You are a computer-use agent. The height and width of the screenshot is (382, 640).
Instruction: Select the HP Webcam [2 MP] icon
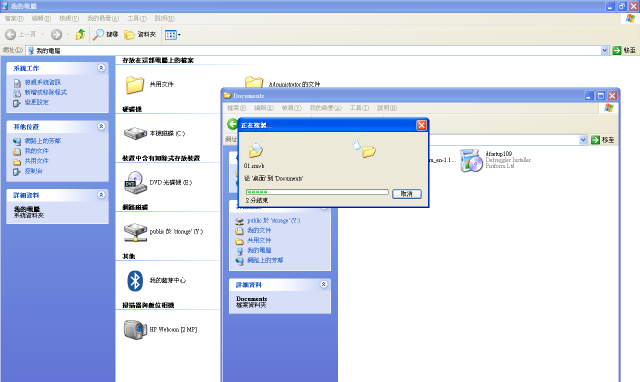click(135, 330)
